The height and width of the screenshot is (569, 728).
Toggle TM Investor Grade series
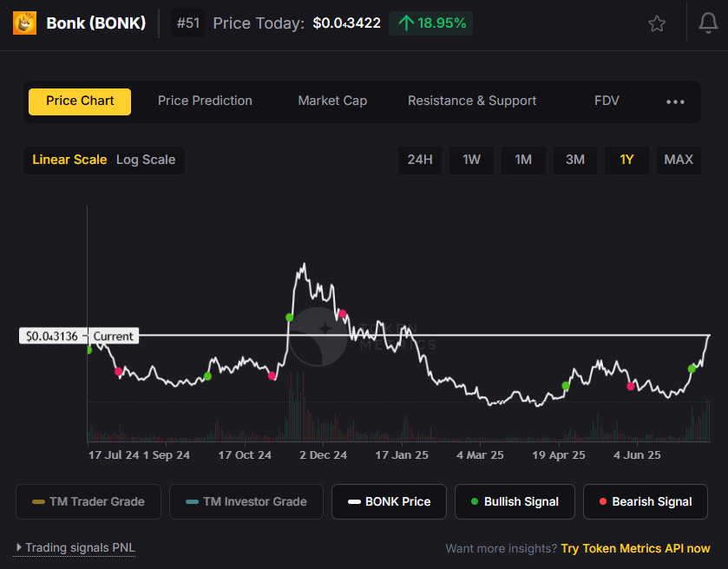(246, 501)
